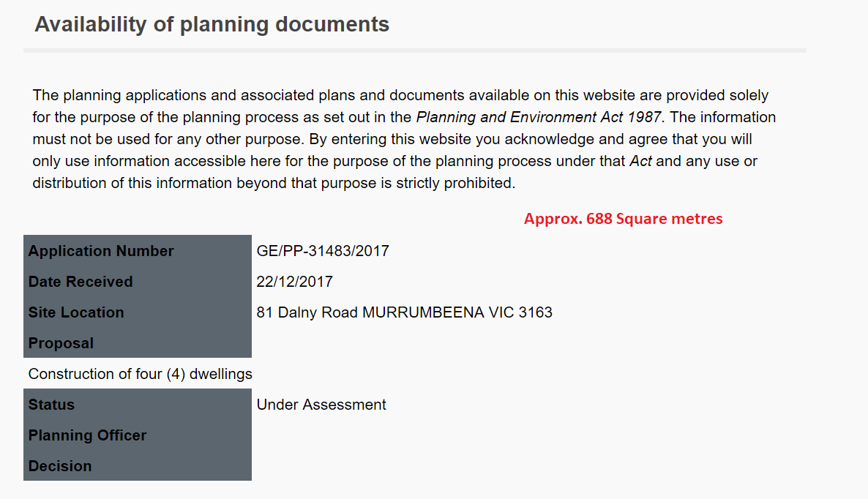The height and width of the screenshot is (499, 868).
Task: Click the phrase "strictly prohibited" in the paragraph
Action: pyautogui.click(x=459, y=183)
